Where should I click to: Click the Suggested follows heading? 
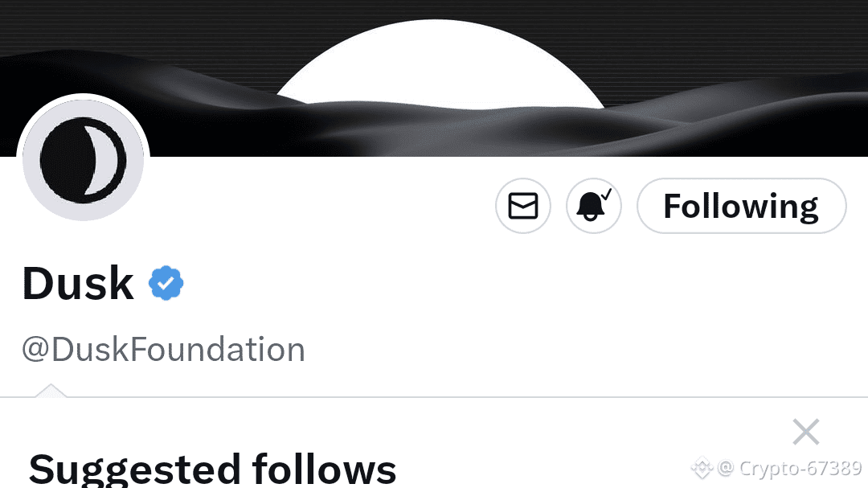[x=212, y=470]
